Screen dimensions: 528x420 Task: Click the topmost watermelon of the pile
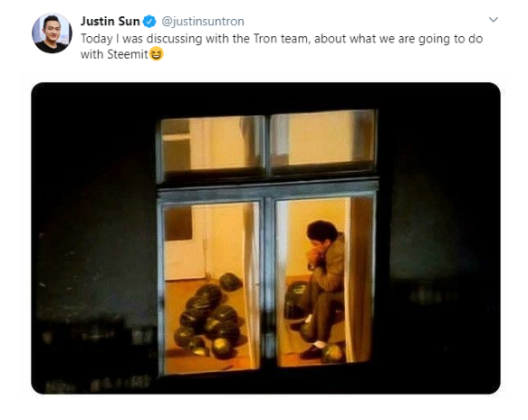pos(230,282)
